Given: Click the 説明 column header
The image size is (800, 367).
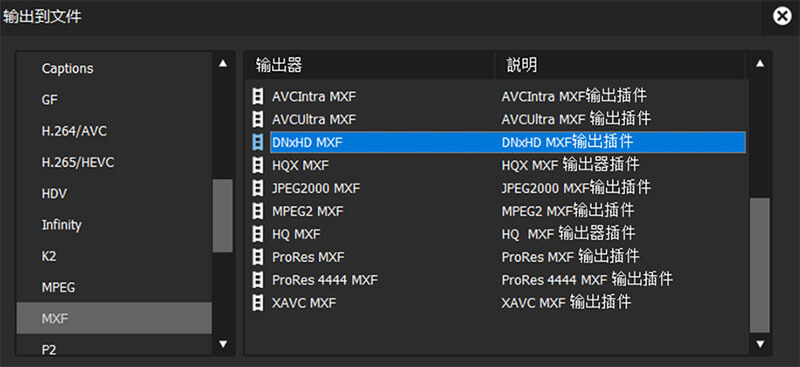Looking at the screenshot, I should pyautogui.click(x=620, y=65).
